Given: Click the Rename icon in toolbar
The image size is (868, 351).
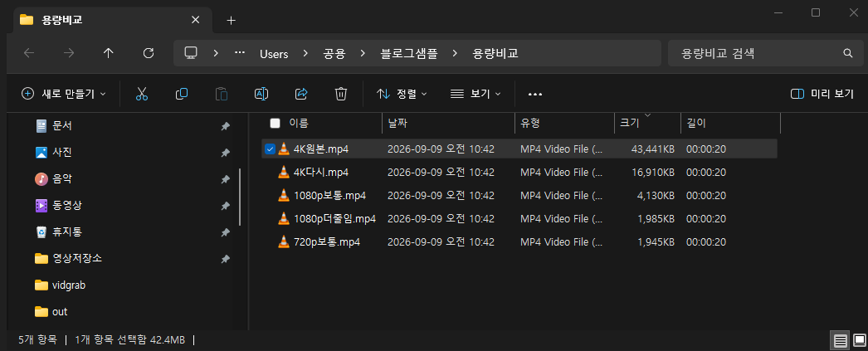Looking at the screenshot, I should tap(261, 94).
